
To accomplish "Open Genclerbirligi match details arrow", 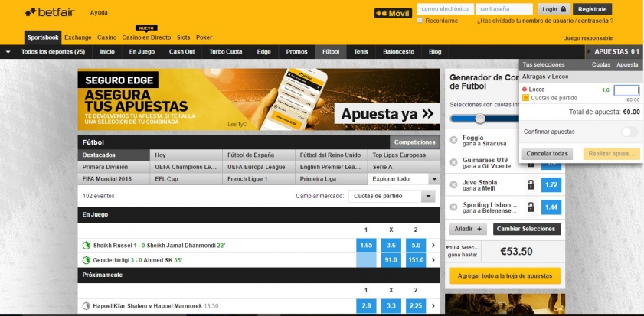I will click(433, 260).
